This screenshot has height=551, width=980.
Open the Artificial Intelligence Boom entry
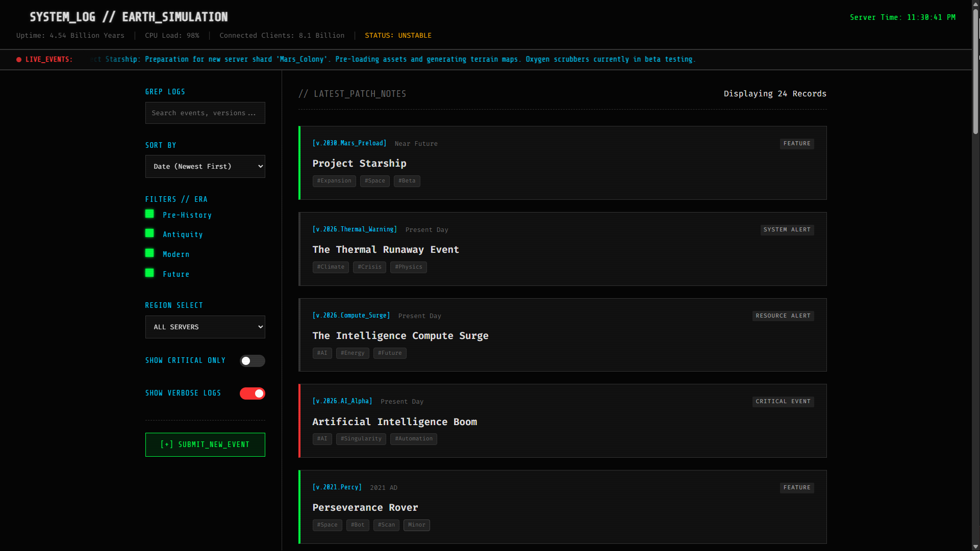coord(394,422)
